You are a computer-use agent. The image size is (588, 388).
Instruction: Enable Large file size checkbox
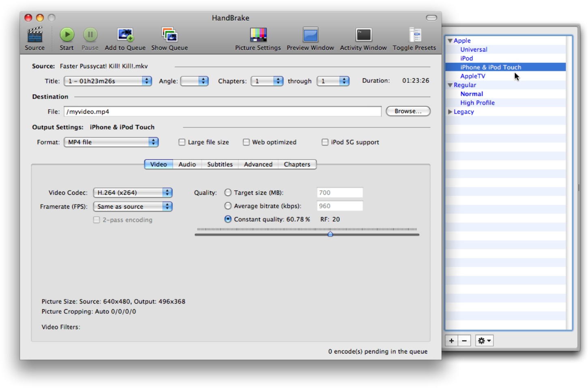pyautogui.click(x=182, y=142)
